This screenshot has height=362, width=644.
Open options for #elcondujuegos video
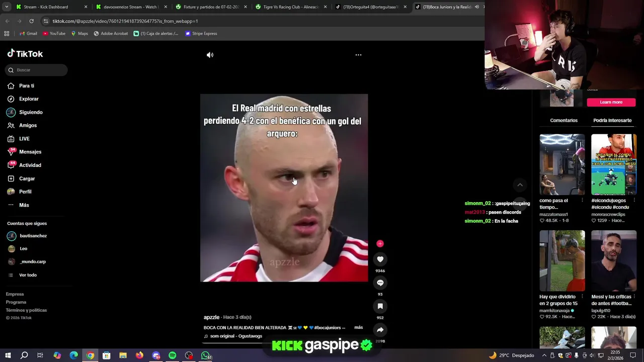tap(634, 201)
